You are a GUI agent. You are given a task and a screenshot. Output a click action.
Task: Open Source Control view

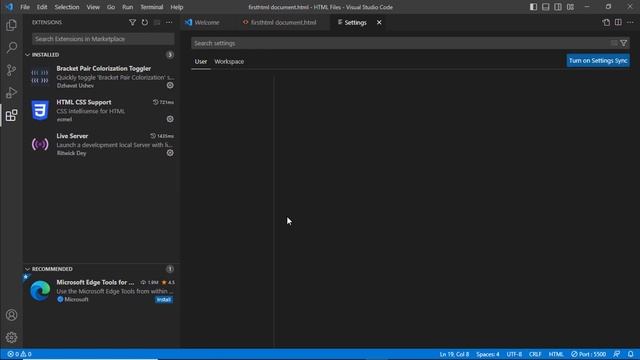(x=11, y=70)
